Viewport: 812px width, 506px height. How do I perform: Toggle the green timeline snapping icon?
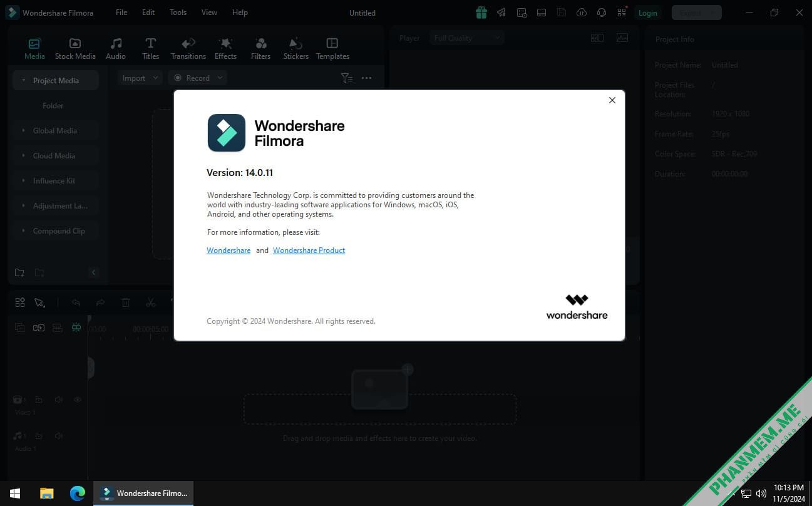(x=76, y=328)
